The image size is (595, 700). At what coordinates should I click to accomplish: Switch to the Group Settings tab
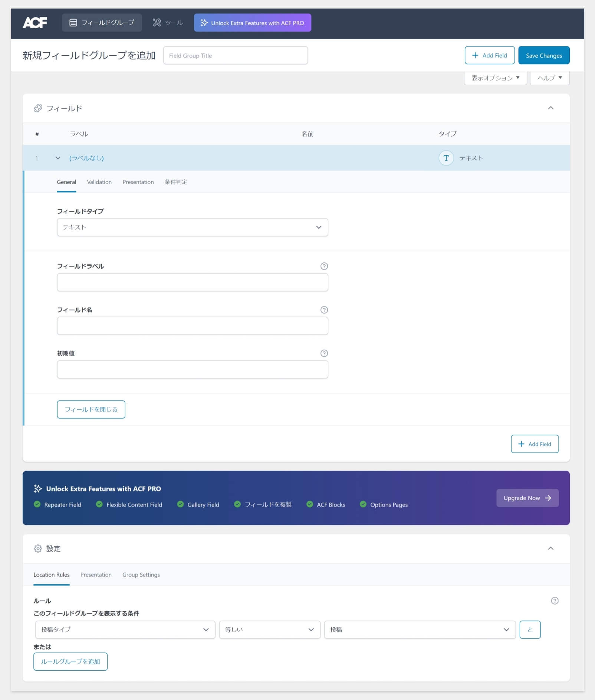(141, 575)
